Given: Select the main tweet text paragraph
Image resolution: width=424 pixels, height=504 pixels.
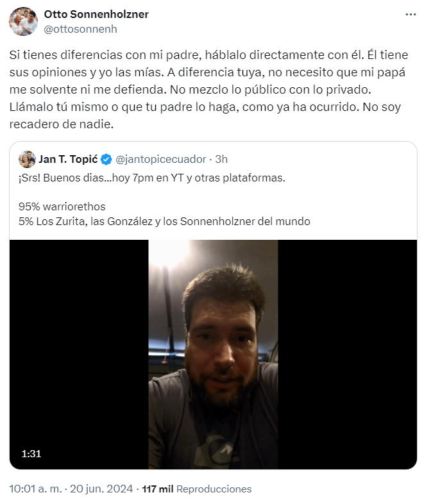Looking at the screenshot, I should coord(208,89).
